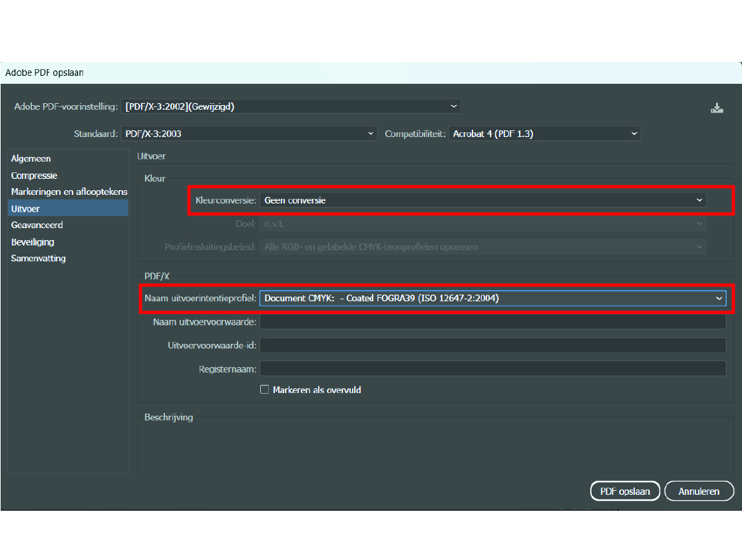Open the Adobe PDF-voorinstelling dropdown

coord(290,106)
